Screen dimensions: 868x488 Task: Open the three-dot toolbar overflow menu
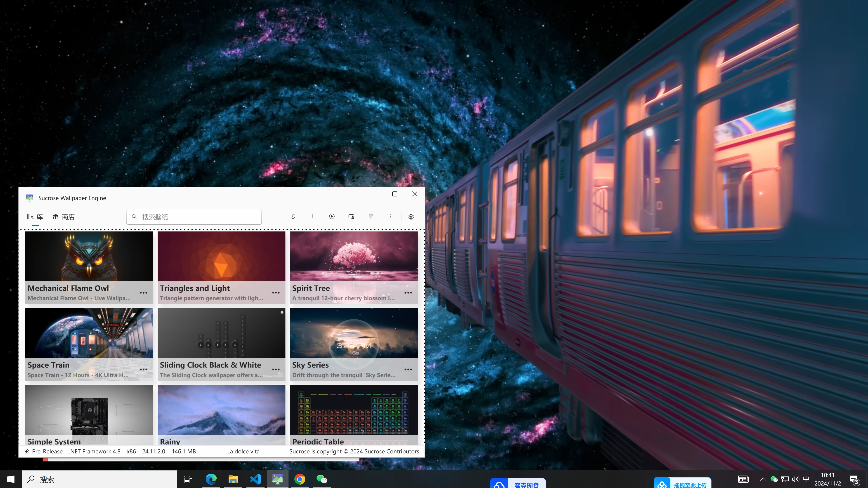(390, 217)
